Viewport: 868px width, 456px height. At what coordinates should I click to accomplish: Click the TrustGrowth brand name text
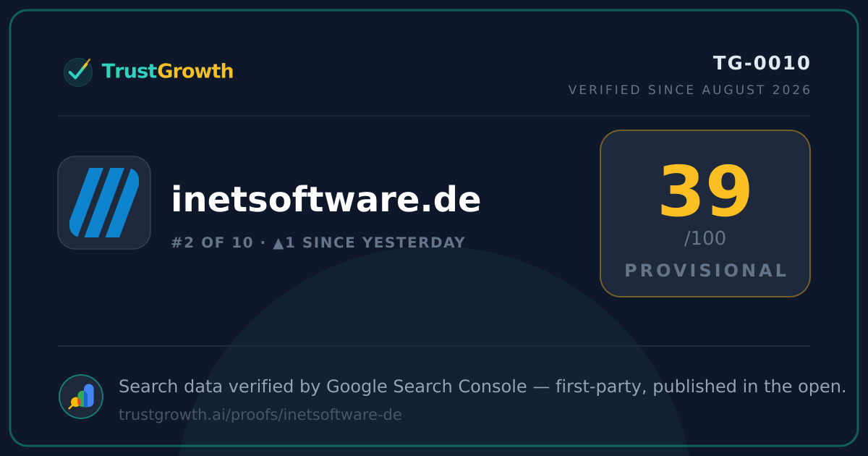[x=167, y=72]
